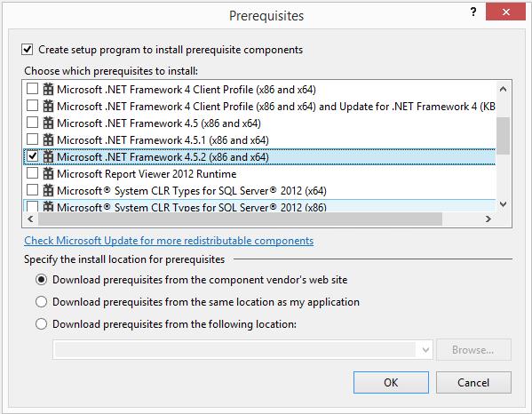Click the help question mark icon
The image size is (532, 414).
point(473,12)
